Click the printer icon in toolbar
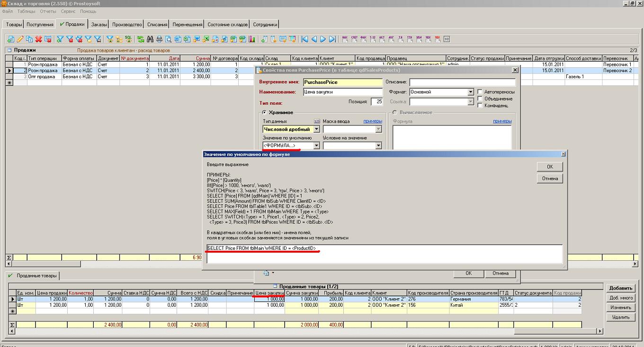This screenshot has width=644, height=347. coord(160,39)
